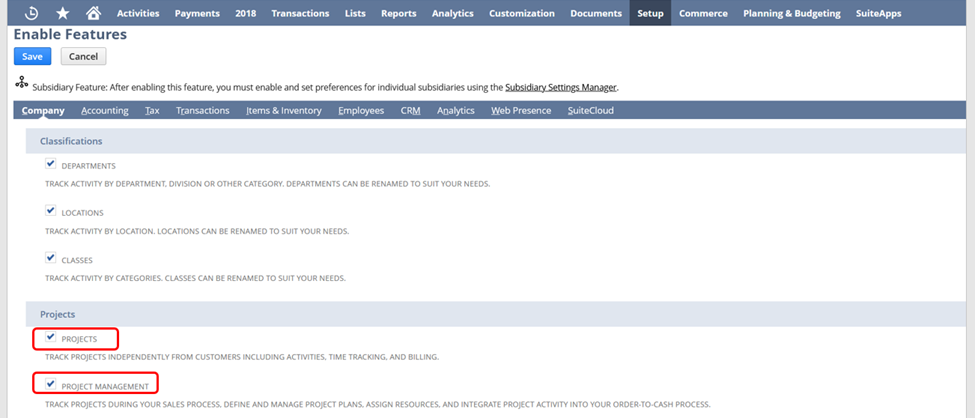This screenshot has height=418, width=975.
Task: Click the Classifications section header
Action: tap(496, 141)
